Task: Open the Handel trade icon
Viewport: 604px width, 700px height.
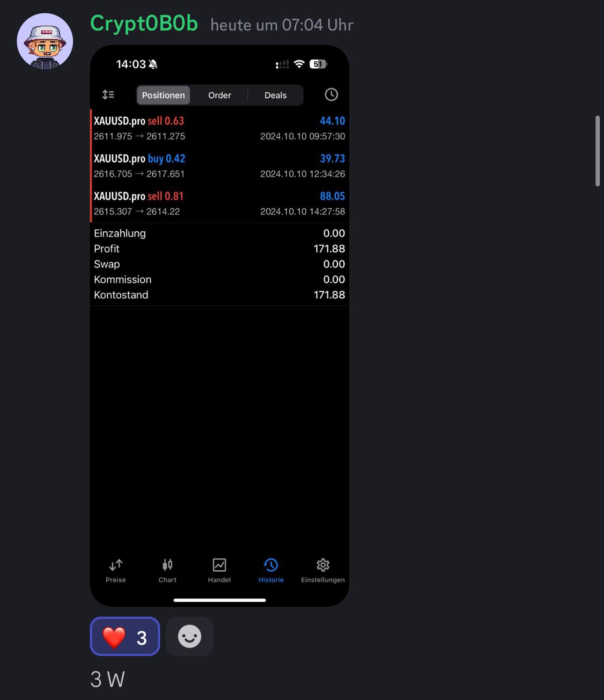Action: 219,565
